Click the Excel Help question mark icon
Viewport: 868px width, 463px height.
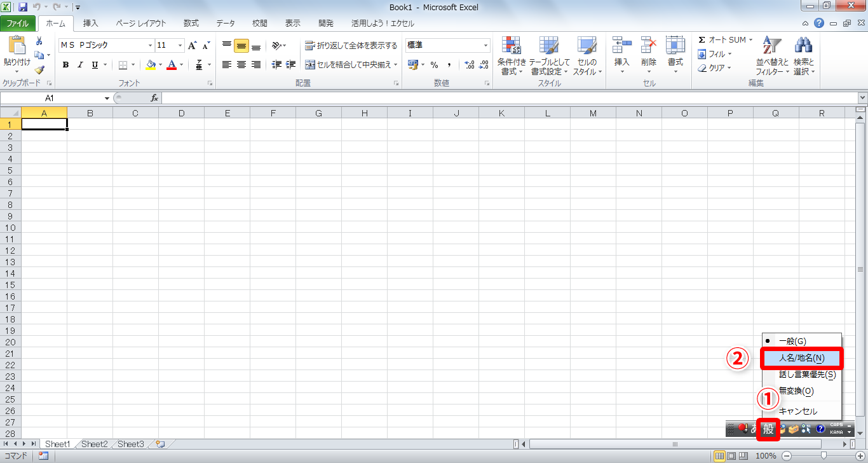819,23
